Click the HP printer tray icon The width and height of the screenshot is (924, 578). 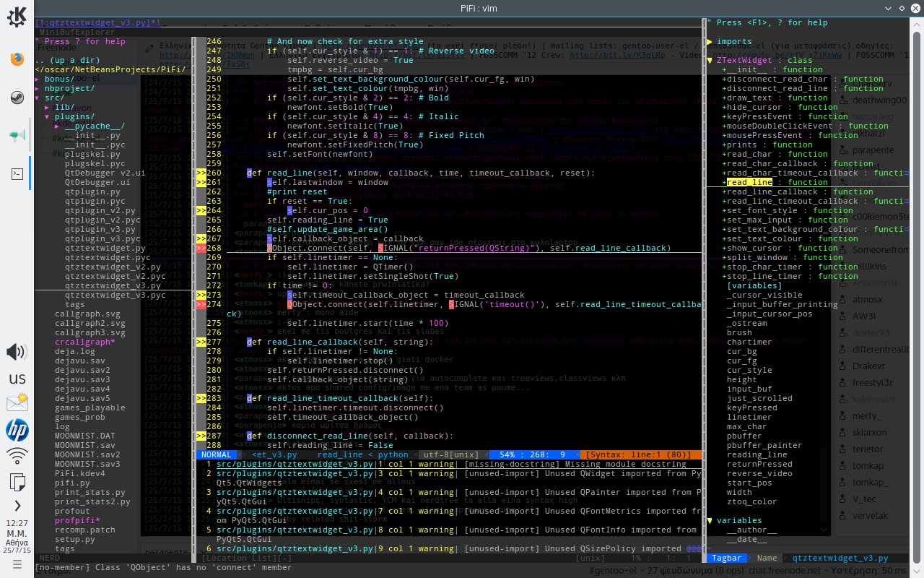(x=17, y=431)
